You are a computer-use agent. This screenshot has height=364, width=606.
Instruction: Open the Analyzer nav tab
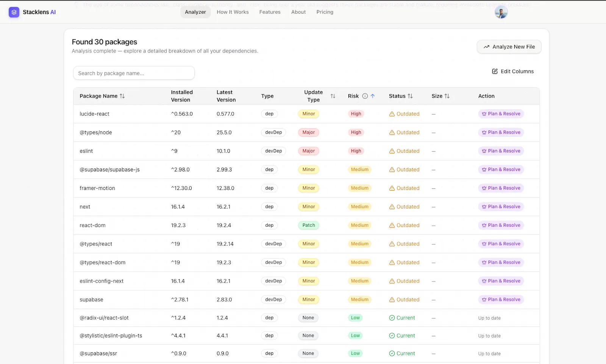click(x=195, y=12)
